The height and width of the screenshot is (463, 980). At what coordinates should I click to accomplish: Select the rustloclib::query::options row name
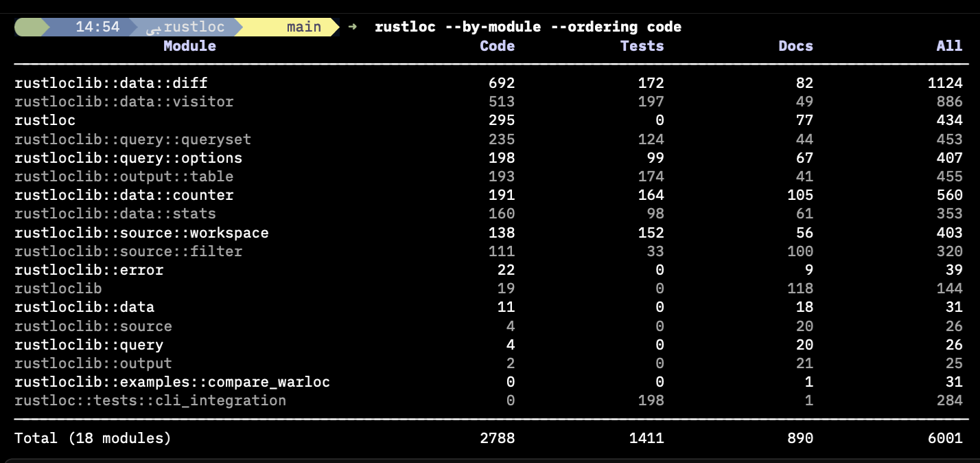pyautogui.click(x=128, y=158)
